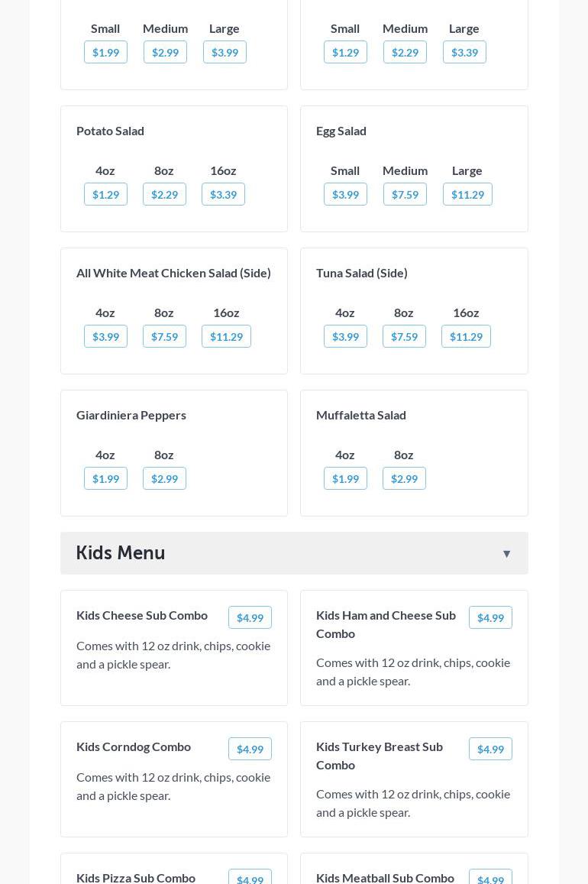Open the Kids Meatball Sub Combo item
This screenshot has width=588, height=884.
pos(385,878)
